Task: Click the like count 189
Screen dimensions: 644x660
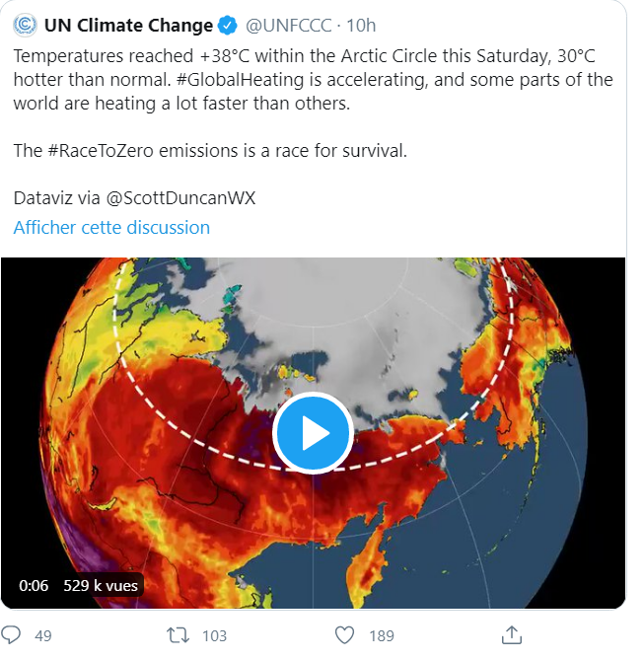Action: [x=381, y=635]
